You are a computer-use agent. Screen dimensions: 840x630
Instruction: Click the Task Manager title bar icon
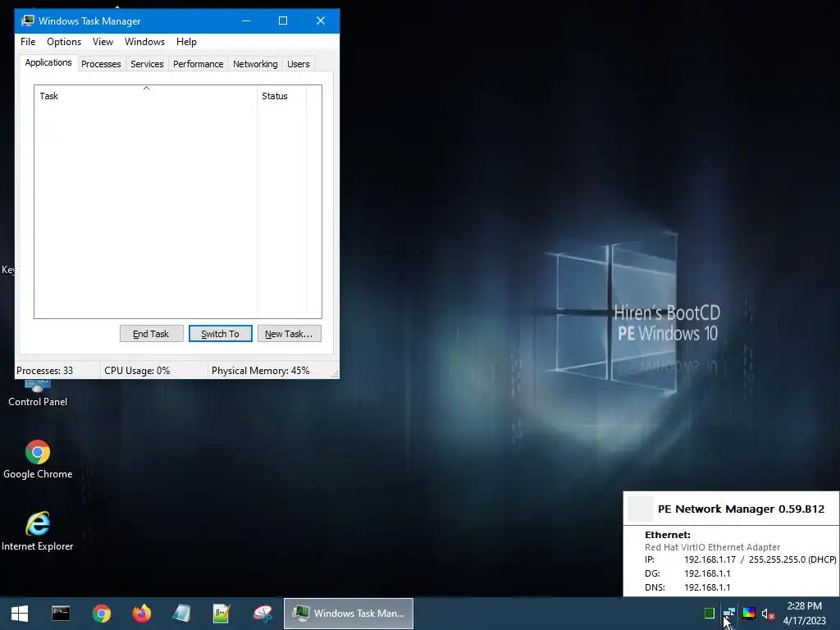pyautogui.click(x=28, y=21)
